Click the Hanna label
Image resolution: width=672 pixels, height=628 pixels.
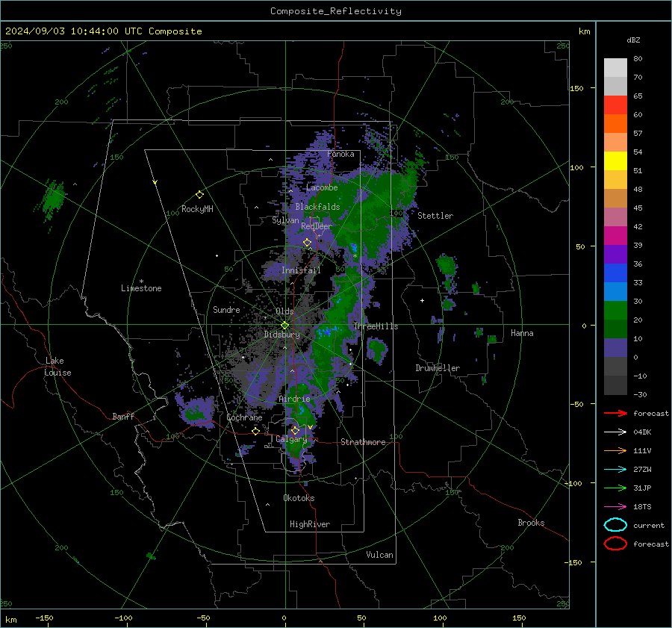(x=522, y=333)
